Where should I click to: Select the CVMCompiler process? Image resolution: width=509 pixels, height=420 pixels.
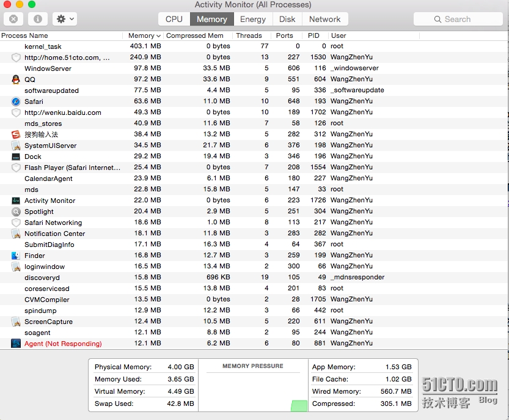[253, 299]
